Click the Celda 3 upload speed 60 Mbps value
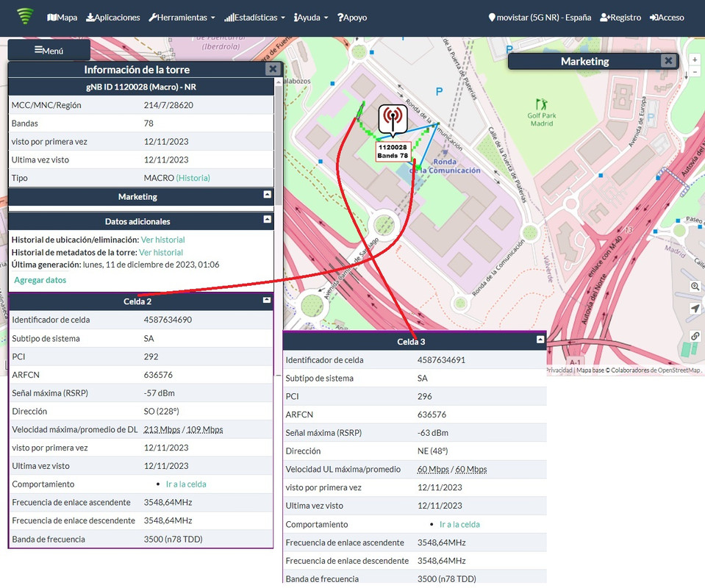The width and height of the screenshot is (705, 588). pyautogui.click(x=433, y=470)
